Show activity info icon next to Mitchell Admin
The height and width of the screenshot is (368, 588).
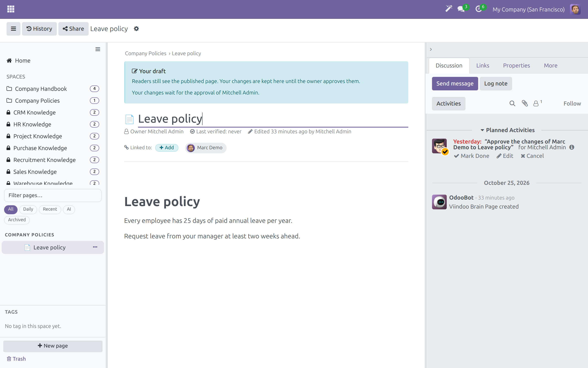click(572, 147)
